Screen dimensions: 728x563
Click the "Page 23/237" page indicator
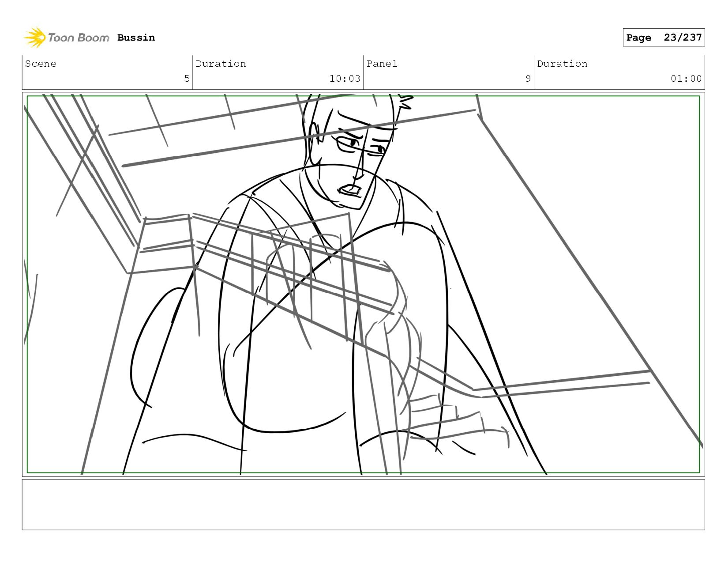coord(664,38)
